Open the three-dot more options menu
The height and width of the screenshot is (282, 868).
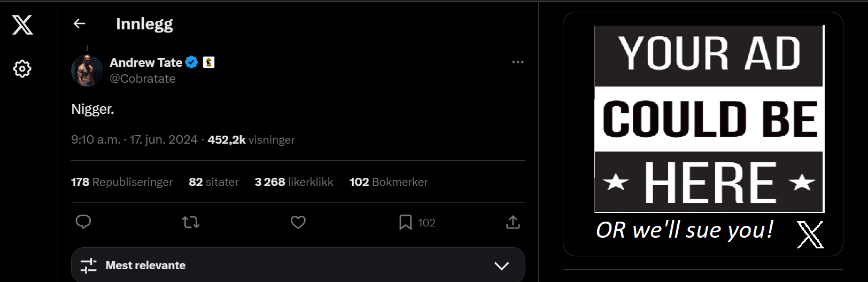[x=518, y=62]
